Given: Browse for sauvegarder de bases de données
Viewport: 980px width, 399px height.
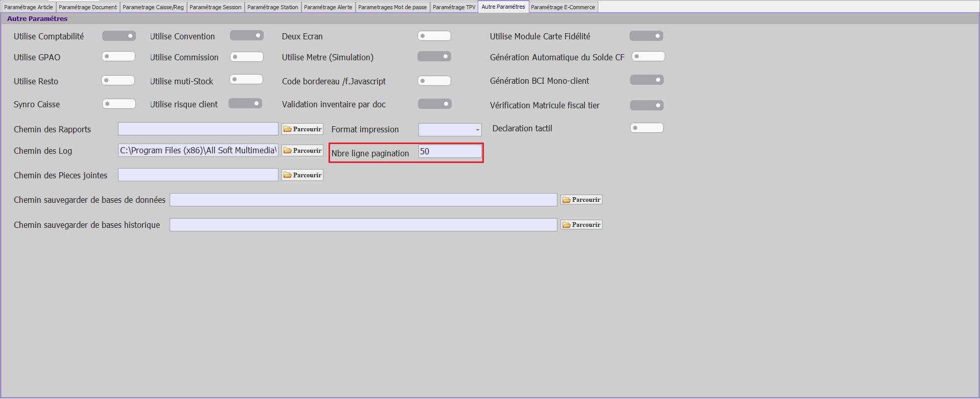Looking at the screenshot, I should [x=581, y=200].
